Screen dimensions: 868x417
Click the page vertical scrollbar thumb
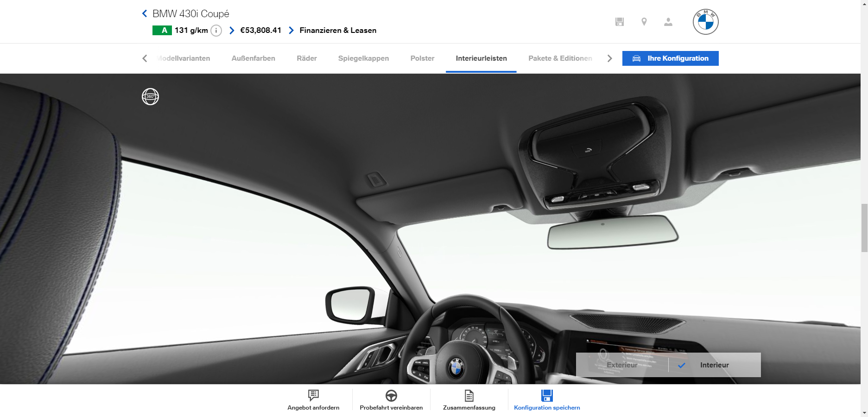point(864,227)
